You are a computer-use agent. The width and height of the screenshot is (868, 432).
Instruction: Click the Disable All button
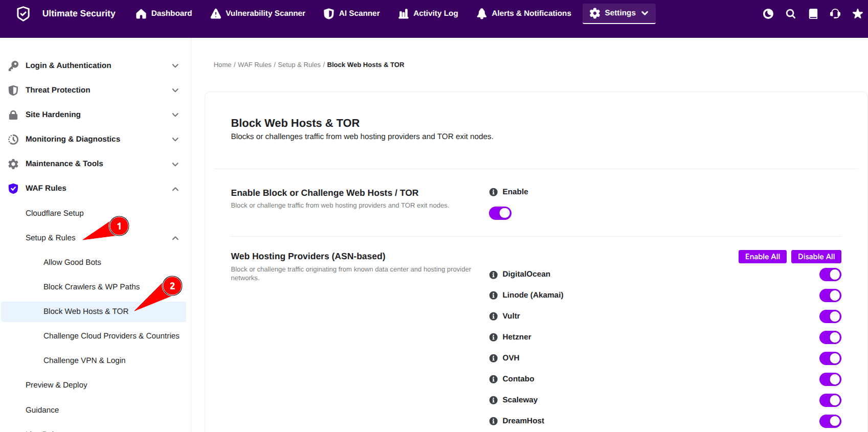[x=816, y=257]
